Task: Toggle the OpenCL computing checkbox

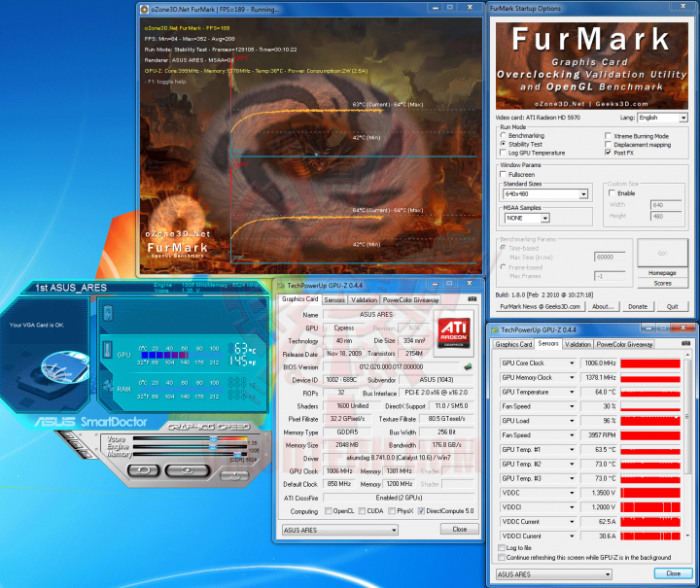Action: 329,511
